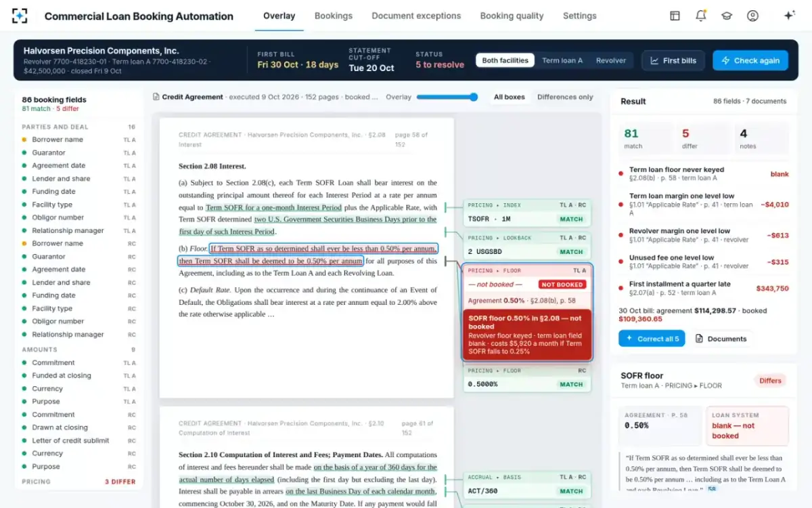The image size is (812, 508).
Task: Open Revolver margin one level low issue
Action: 704,235
